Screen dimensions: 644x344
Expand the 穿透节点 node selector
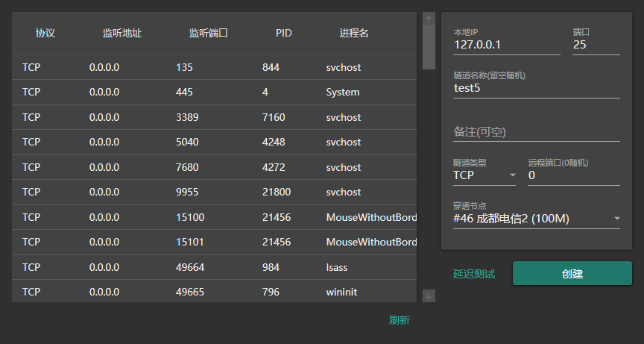536,219
